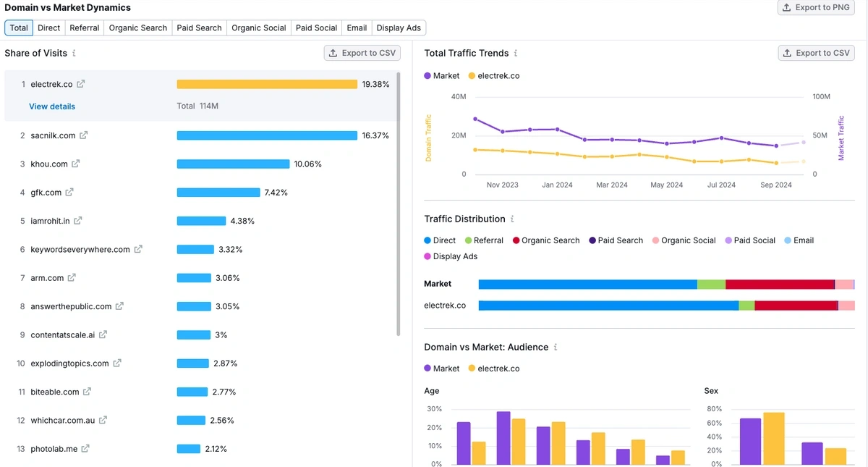This screenshot has width=868, height=467.
Task: Switch to the Paid Social tab
Action: [317, 28]
